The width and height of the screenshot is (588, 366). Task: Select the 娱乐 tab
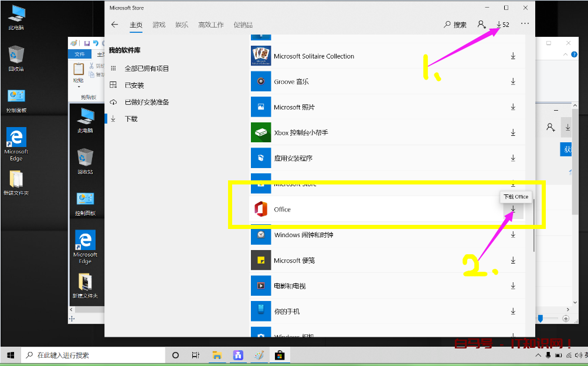[182, 25]
